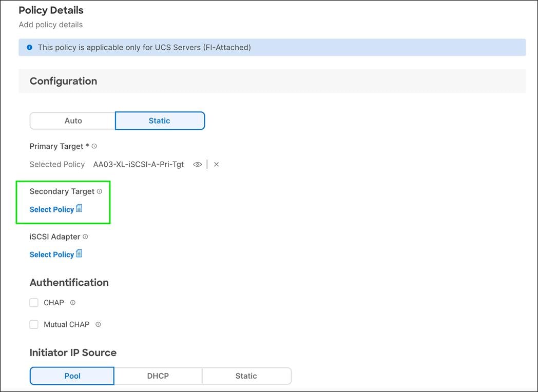Select Static as Initiator IP Source
The image size is (538, 392).
[246, 376]
